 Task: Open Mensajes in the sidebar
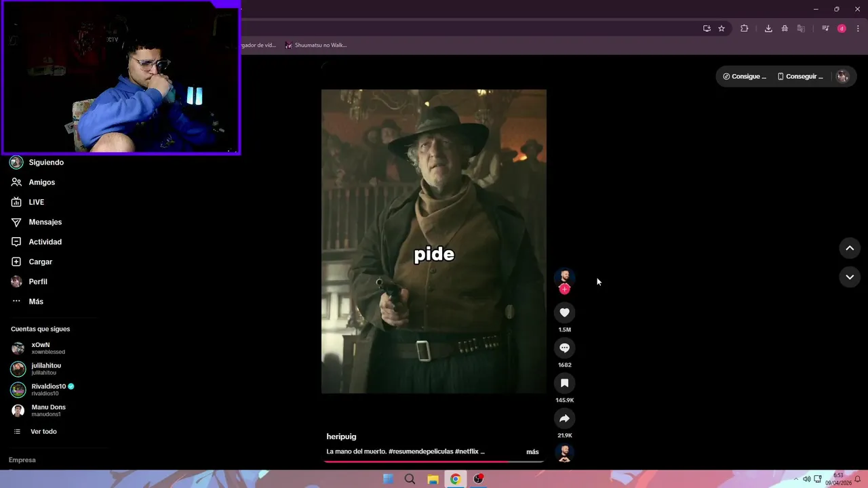click(x=45, y=222)
